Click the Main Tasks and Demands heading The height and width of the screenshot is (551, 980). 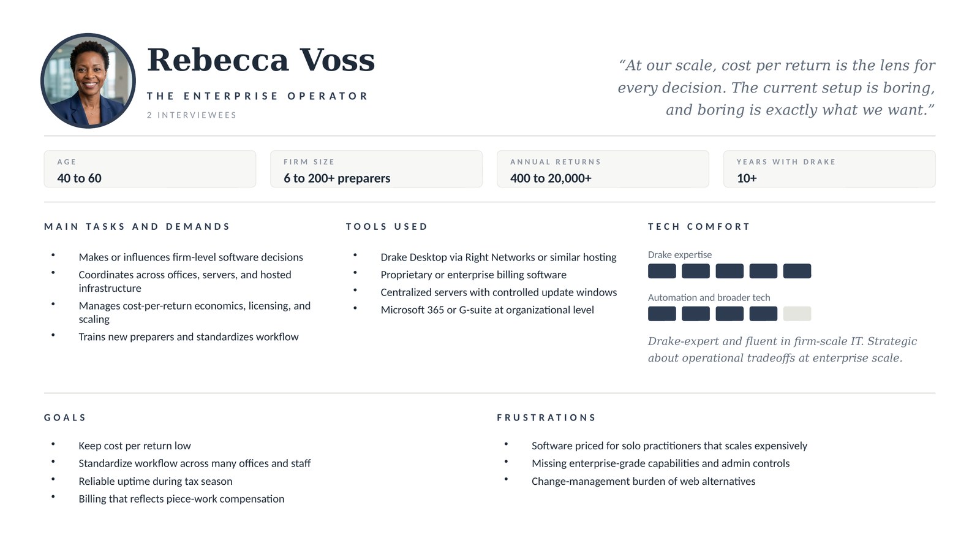[x=137, y=227]
